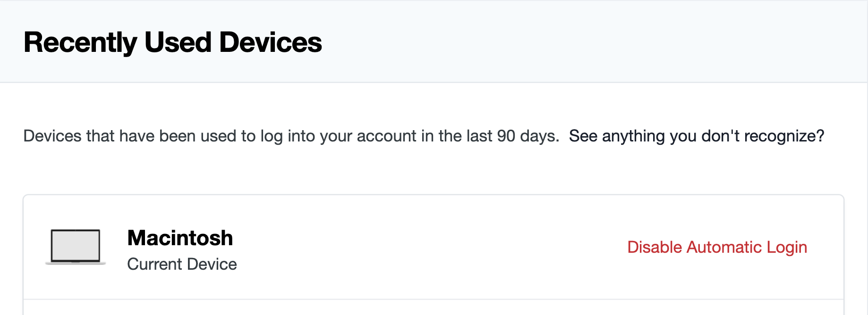
Task: Click the word "account" in the description
Action: tap(386, 136)
